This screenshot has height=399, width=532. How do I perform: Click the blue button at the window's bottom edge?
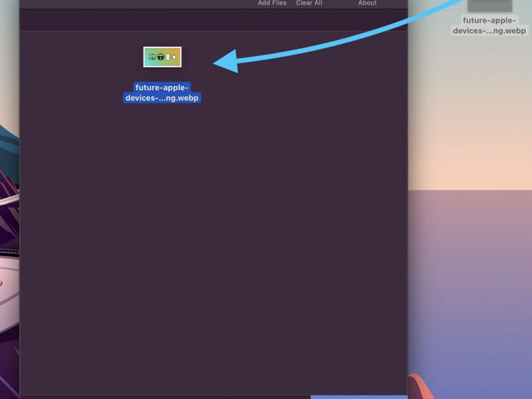point(359,397)
